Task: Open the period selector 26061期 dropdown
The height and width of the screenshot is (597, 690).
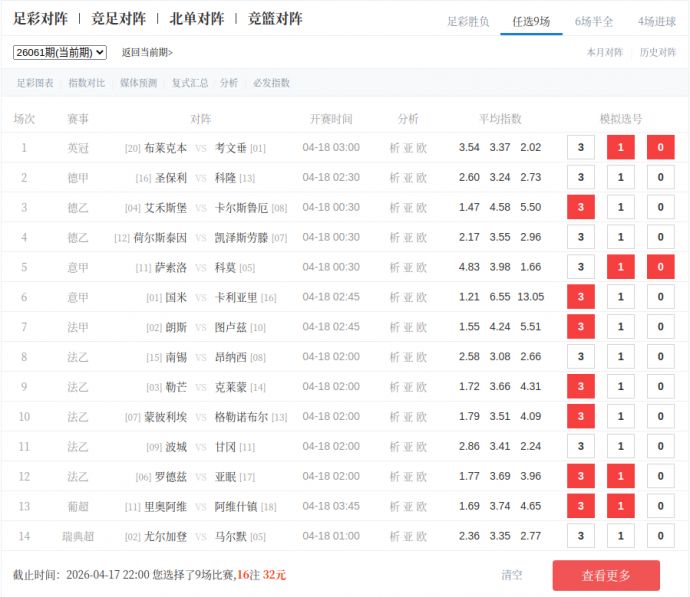Action: (x=60, y=52)
